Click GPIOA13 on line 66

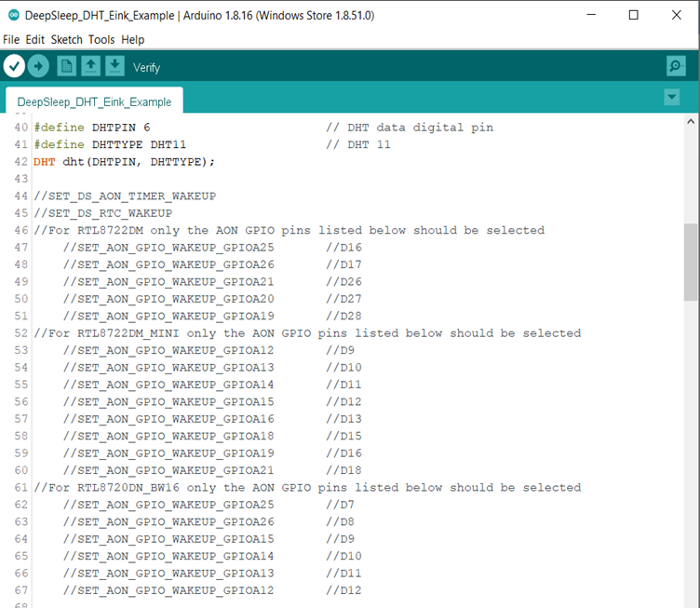pos(249,574)
